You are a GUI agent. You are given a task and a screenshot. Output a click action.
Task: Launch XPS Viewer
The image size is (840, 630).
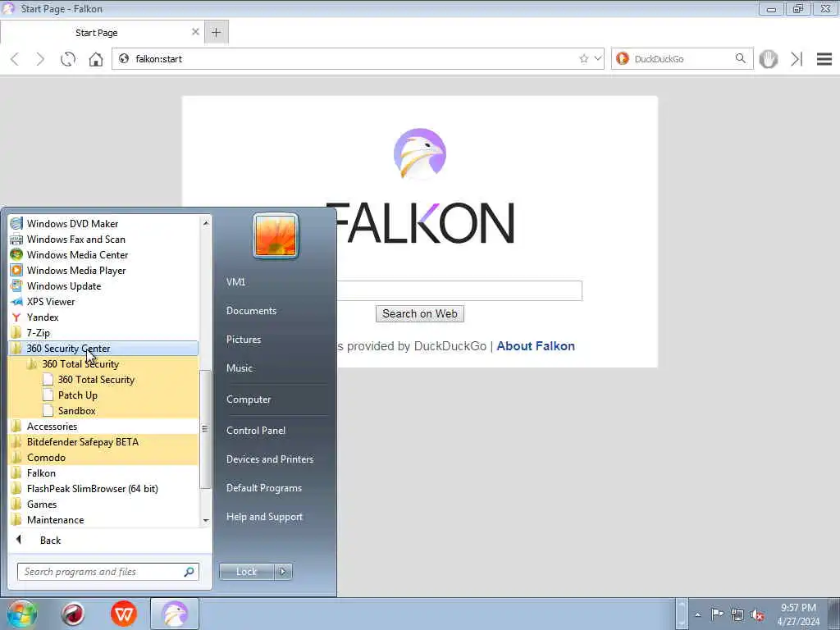tap(103, 302)
